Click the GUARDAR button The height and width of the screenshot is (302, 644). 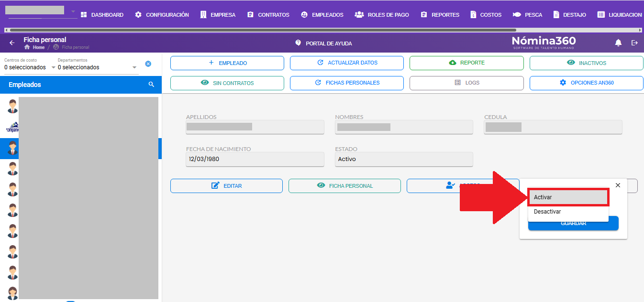573,224
